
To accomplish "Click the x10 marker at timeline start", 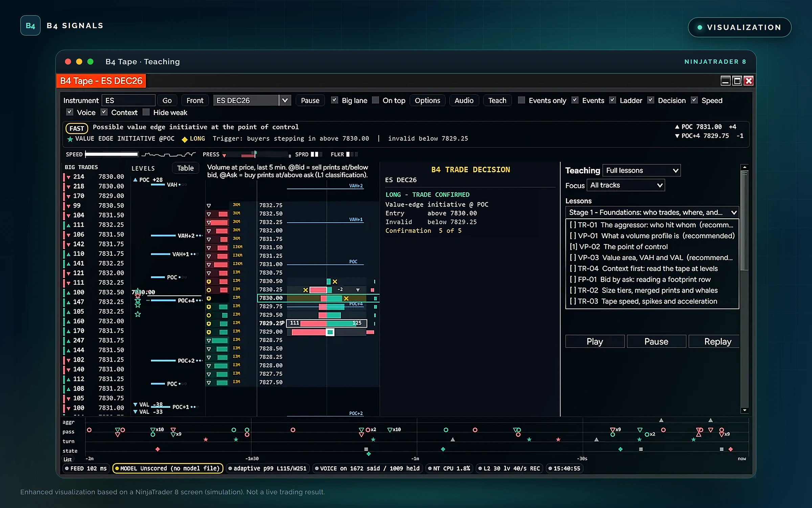I will coord(160,429).
